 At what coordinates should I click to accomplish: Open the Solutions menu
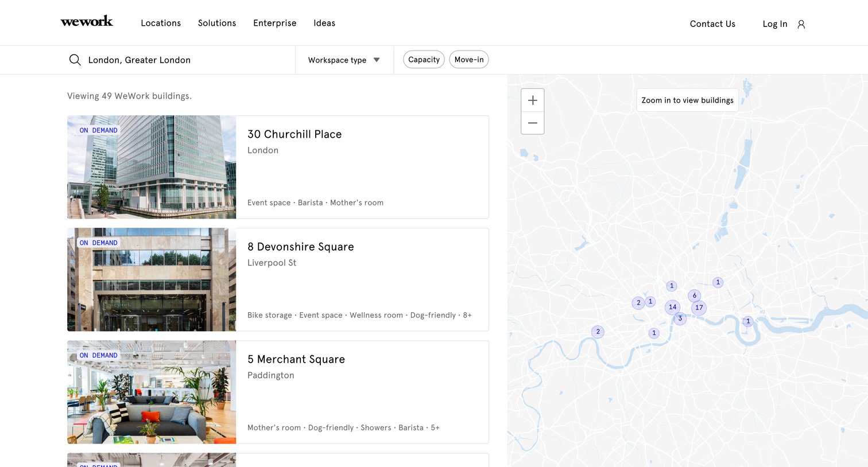pos(217,23)
